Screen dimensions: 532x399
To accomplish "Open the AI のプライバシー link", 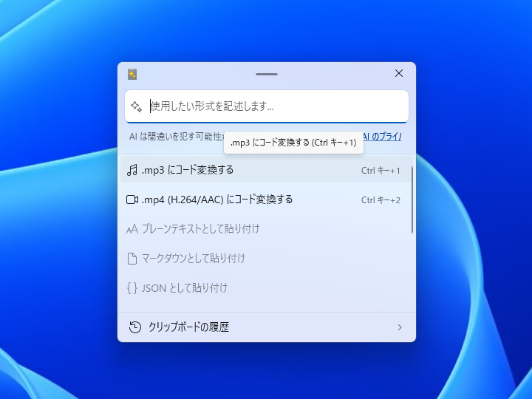I will 382,137.
